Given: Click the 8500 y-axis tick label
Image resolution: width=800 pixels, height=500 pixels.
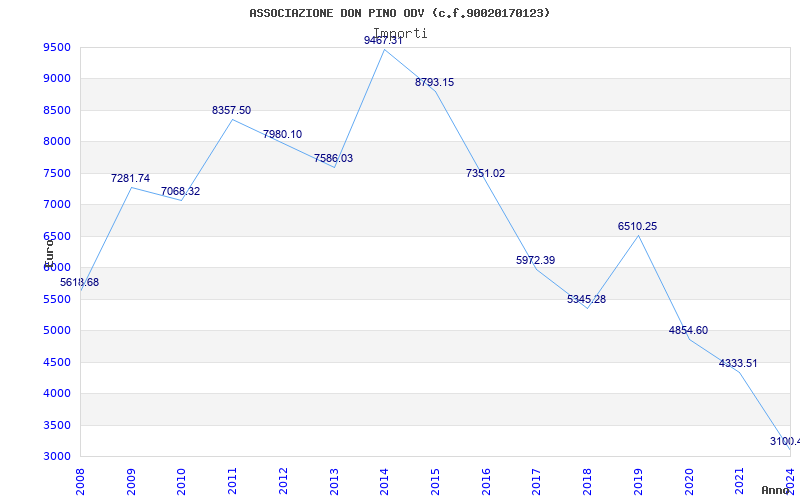Looking at the screenshot, I should pos(57,110).
